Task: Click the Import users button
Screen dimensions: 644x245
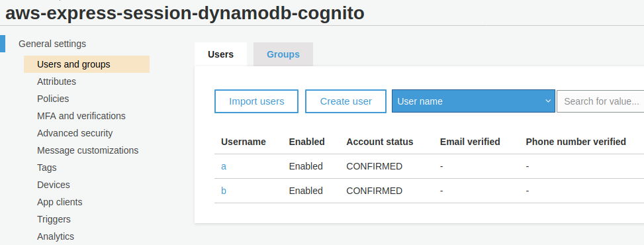Action: tap(256, 101)
